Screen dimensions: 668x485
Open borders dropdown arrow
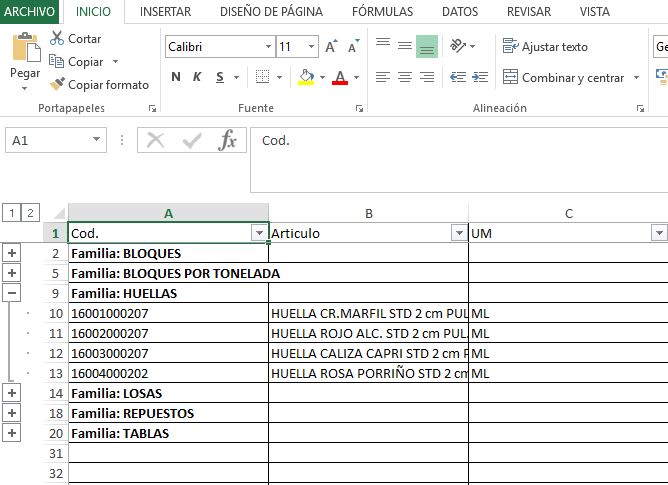click(x=279, y=78)
